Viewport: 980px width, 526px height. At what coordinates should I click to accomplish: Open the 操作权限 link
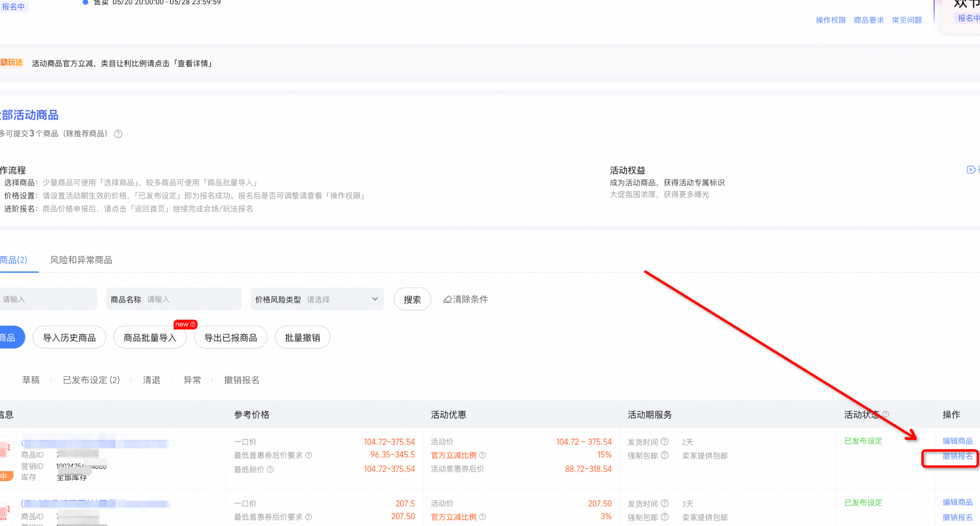coord(830,20)
